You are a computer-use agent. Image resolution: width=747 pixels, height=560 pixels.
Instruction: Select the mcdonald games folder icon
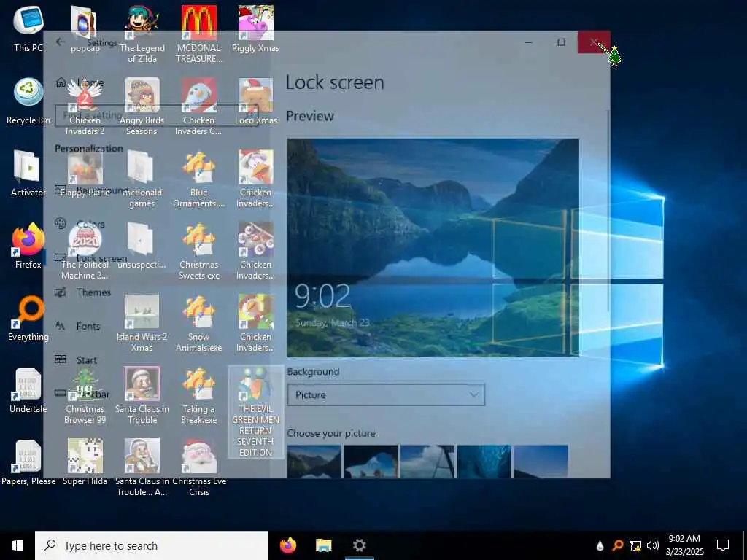pyautogui.click(x=142, y=179)
